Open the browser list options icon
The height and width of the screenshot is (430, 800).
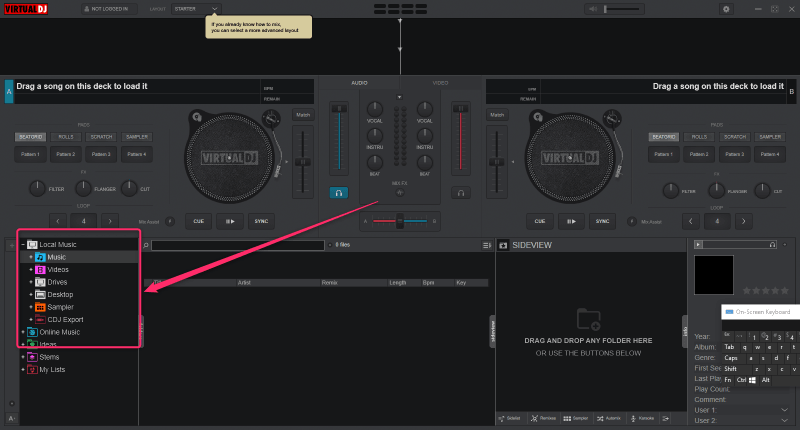(x=487, y=245)
